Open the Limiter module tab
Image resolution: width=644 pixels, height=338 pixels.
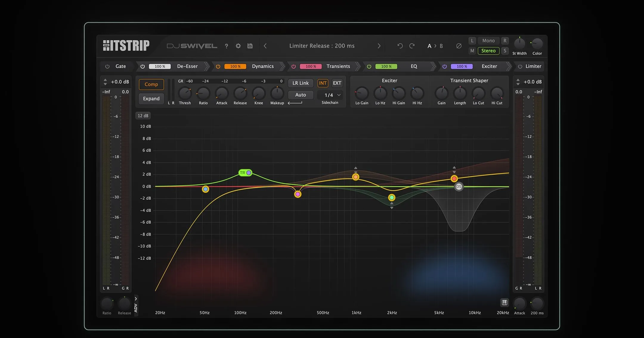pos(533,66)
